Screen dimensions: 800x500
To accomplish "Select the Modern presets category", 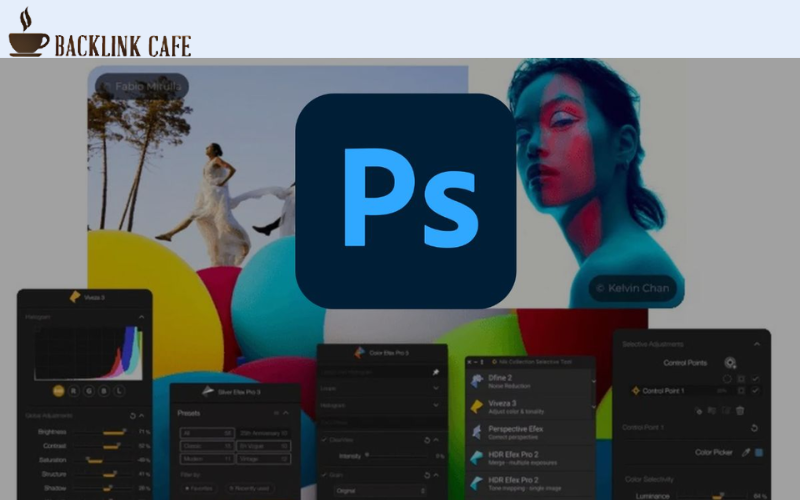I will 207,459.
